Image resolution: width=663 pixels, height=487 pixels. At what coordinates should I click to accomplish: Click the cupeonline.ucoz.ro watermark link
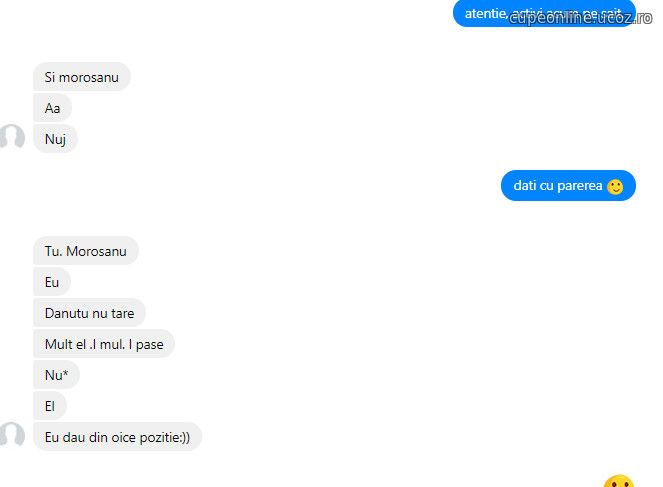[x=580, y=18]
